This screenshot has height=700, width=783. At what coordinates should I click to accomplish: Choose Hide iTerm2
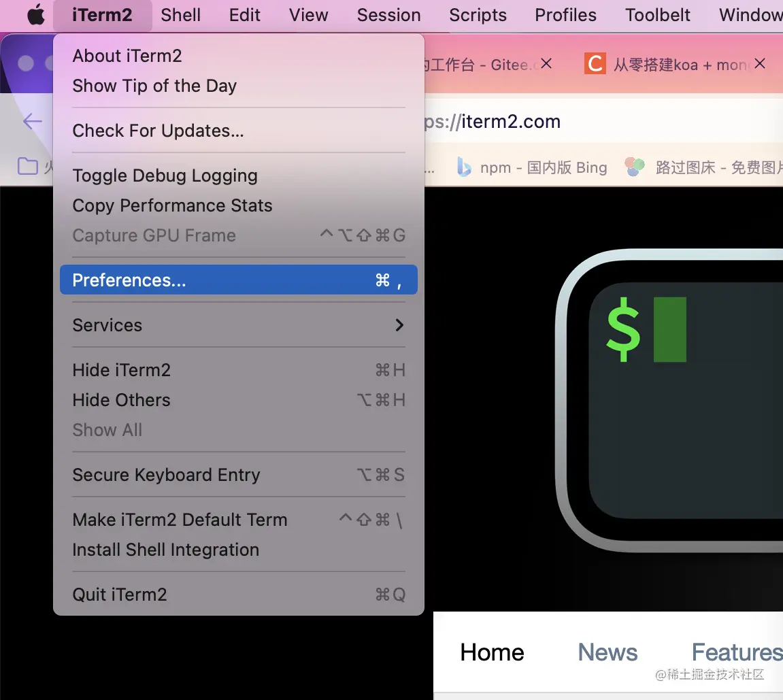point(239,370)
